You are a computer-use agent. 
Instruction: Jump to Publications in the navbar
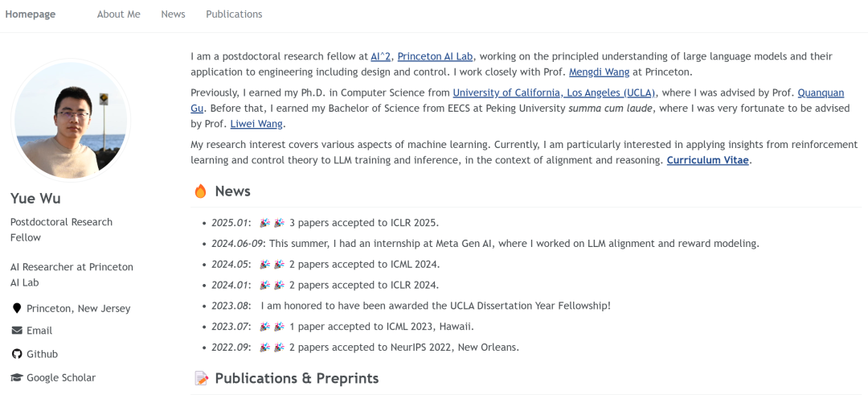pos(234,14)
